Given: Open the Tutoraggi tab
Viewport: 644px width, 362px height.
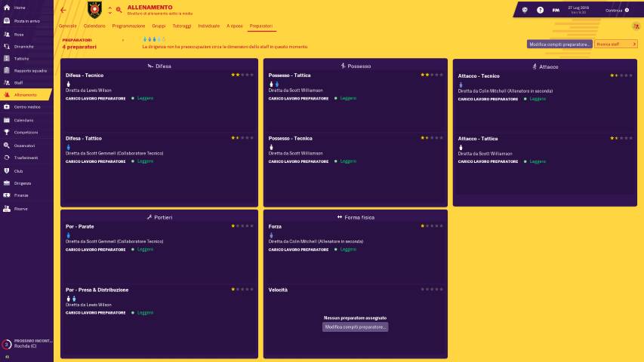Looking at the screenshot, I should pyautogui.click(x=181, y=26).
